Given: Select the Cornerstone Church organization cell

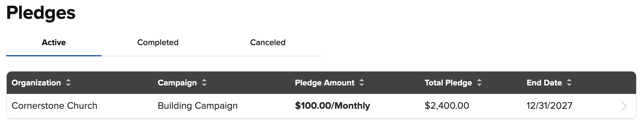Looking at the screenshot, I should (x=54, y=106).
